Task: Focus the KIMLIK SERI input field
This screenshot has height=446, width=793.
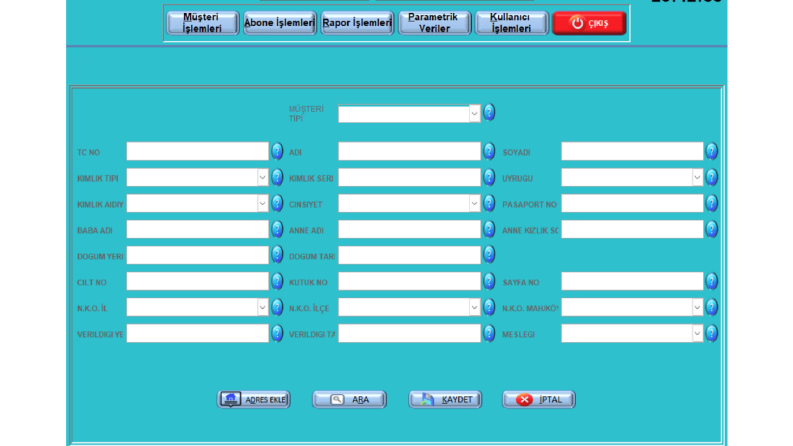Action: click(409, 177)
